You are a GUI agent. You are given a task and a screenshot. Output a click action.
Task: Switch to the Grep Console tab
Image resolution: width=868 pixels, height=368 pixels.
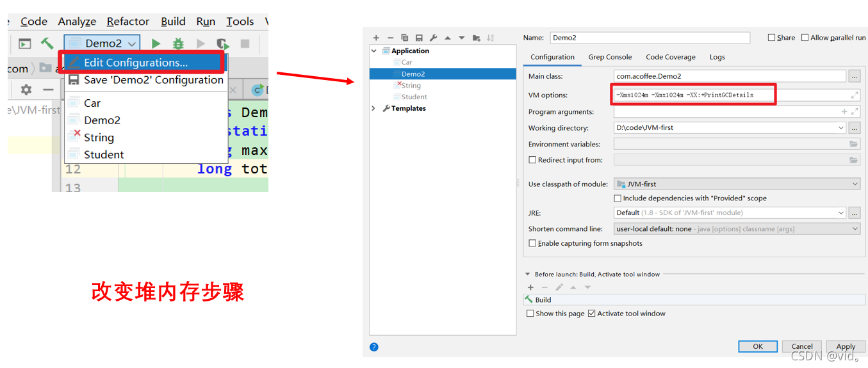point(610,57)
